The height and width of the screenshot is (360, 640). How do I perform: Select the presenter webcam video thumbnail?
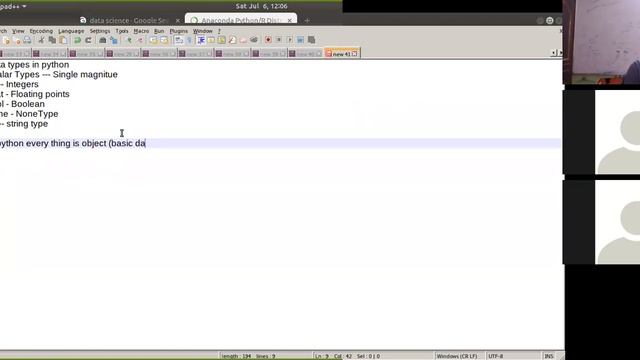(x=601, y=42)
